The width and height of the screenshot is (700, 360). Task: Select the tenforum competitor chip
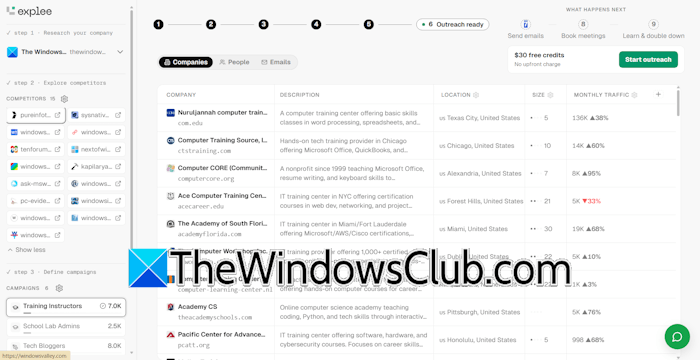[35, 149]
